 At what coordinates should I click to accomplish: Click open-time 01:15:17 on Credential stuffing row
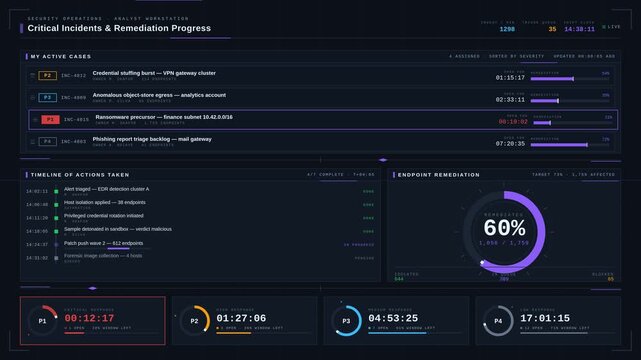tap(510, 78)
